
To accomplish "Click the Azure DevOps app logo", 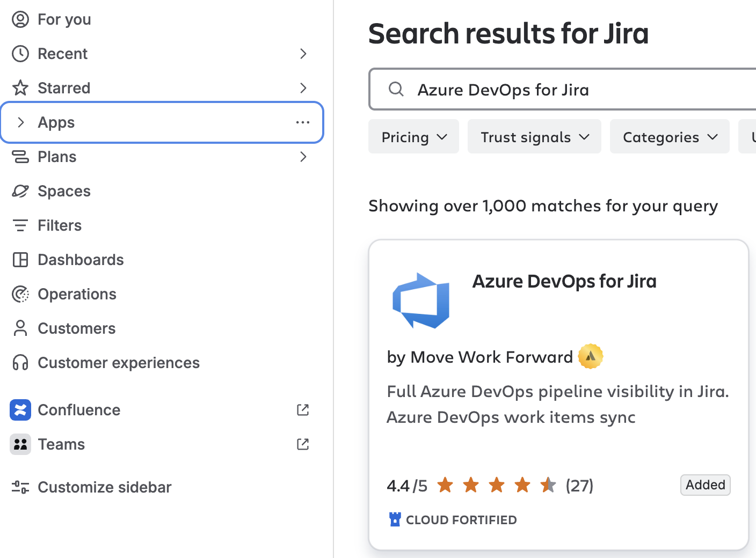I will pos(421,300).
